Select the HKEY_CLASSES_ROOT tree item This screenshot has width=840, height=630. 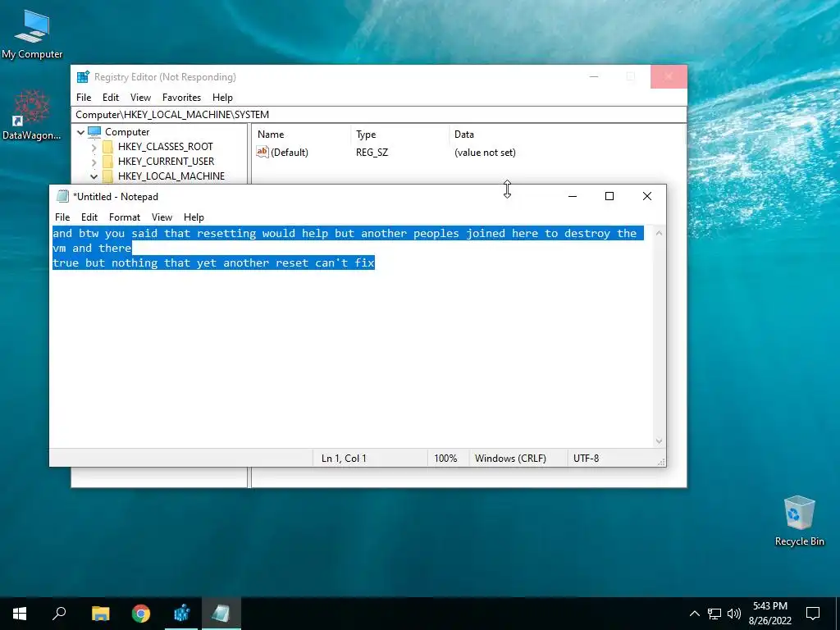[165, 147]
